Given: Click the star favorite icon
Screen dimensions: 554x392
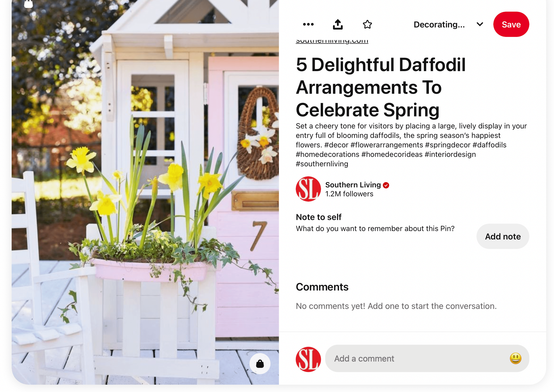Looking at the screenshot, I should pyautogui.click(x=367, y=24).
